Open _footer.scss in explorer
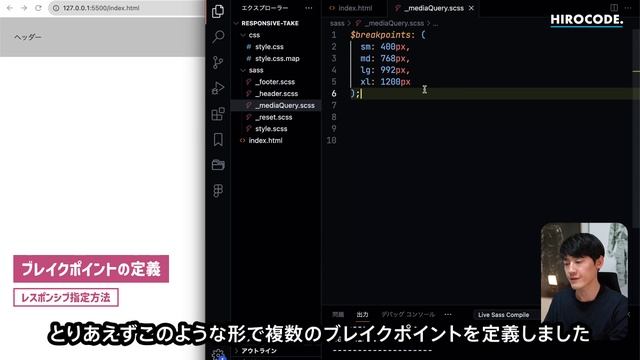 coord(276,82)
